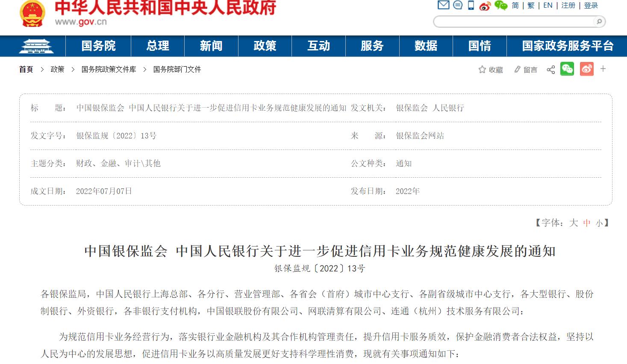
Task: Open the 新闻 navigation menu
Action: 211,46
